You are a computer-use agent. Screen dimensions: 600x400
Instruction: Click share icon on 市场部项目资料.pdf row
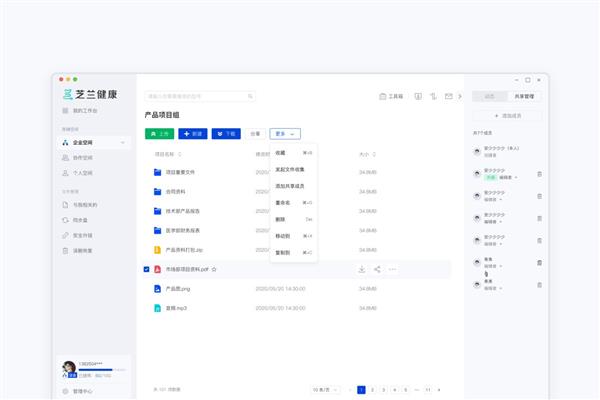coord(377,269)
